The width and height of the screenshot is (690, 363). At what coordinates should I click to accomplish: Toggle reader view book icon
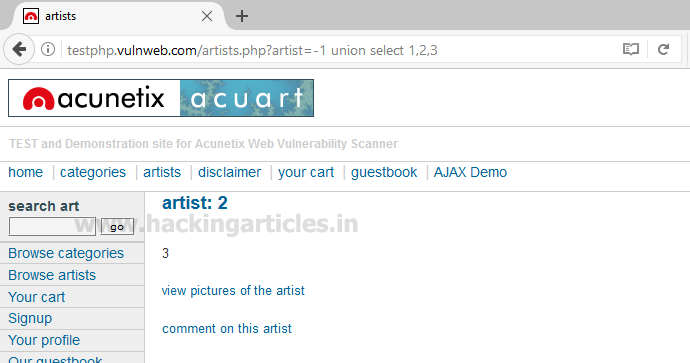631,49
